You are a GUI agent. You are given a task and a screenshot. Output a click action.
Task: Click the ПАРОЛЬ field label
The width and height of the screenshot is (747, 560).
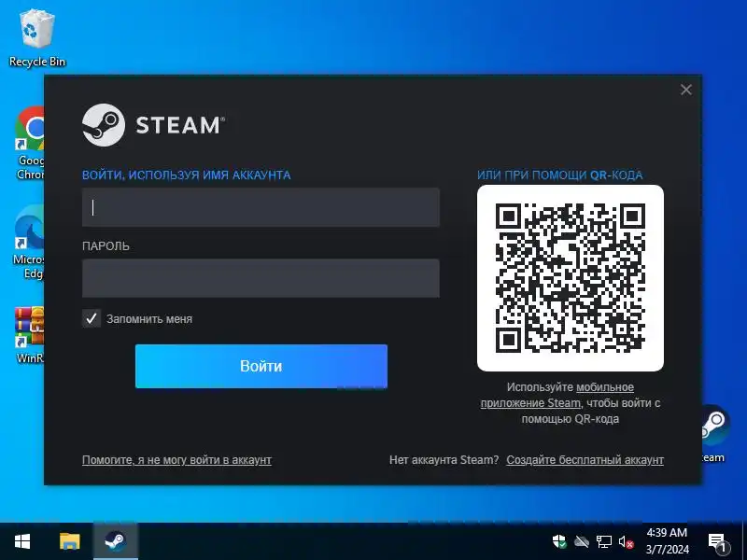pyautogui.click(x=106, y=246)
